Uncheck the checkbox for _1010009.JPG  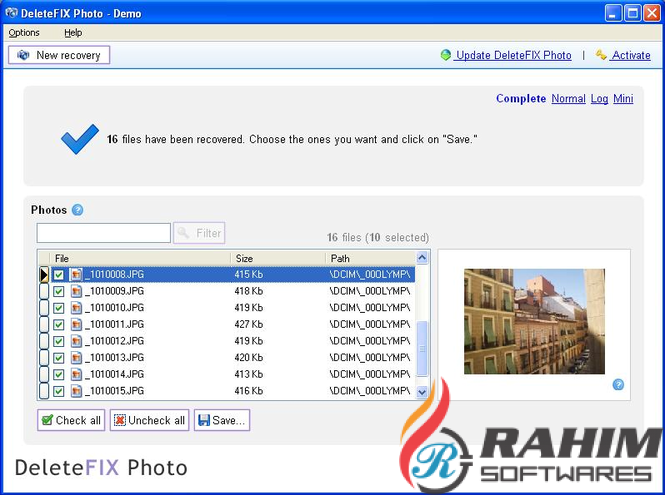point(59,291)
